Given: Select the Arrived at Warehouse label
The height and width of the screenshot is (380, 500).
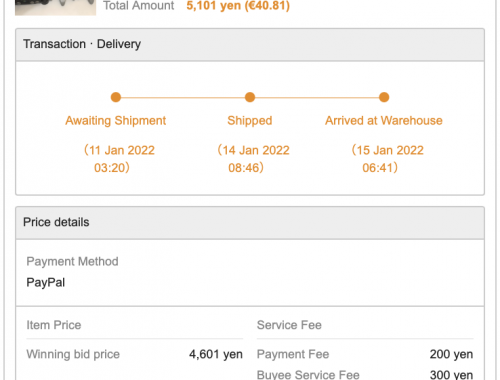Looking at the screenshot, I should click(x=384, y=121).
